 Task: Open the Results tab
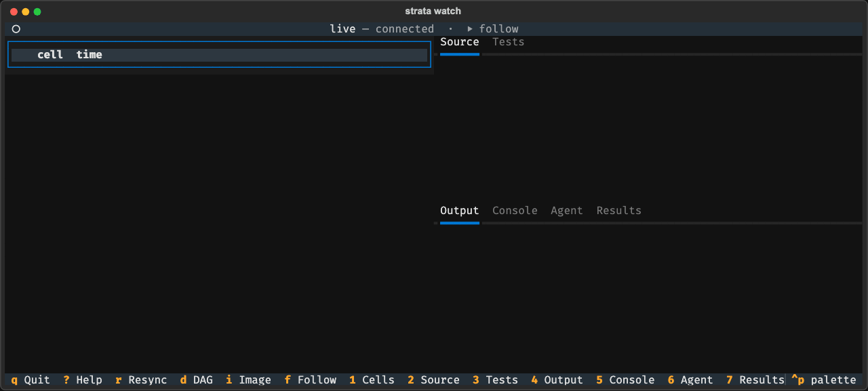point(619,211)
